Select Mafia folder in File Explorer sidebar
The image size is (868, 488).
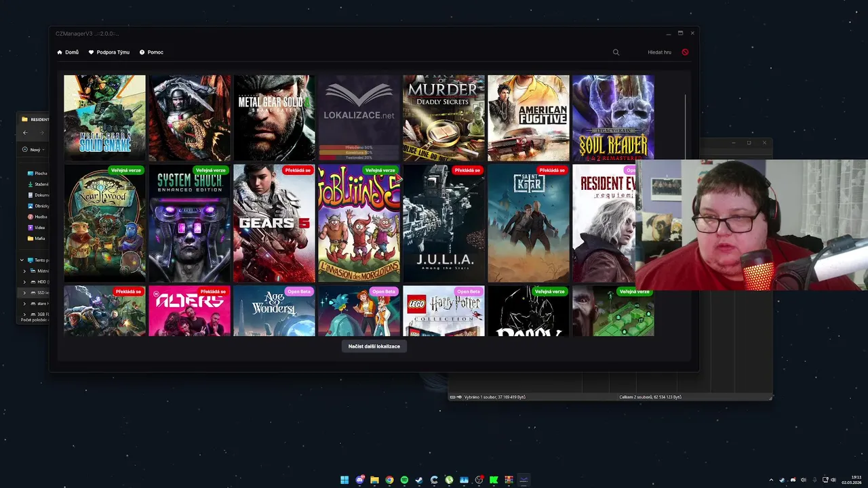click(x=37, y=239)
